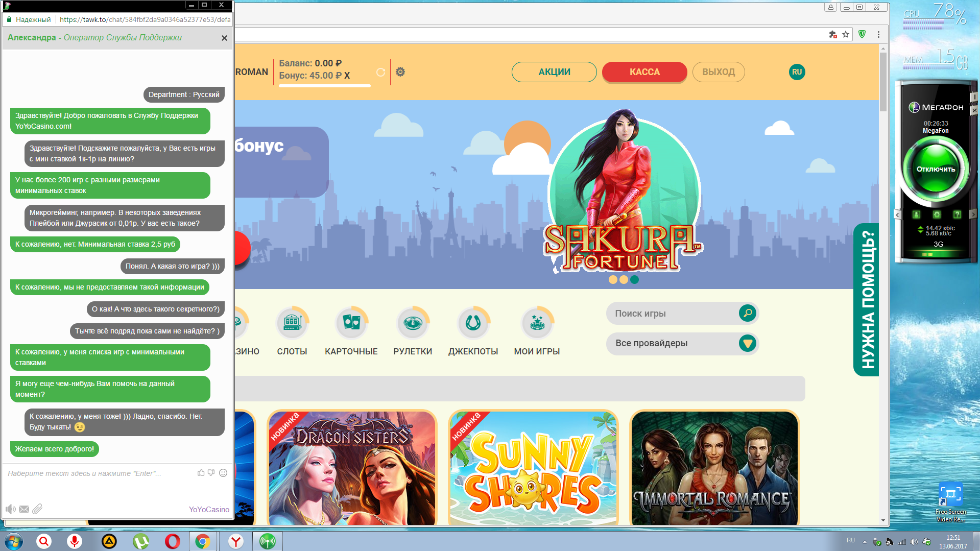Click the МегаФон Отключить disconnect button

pos(936,169)
